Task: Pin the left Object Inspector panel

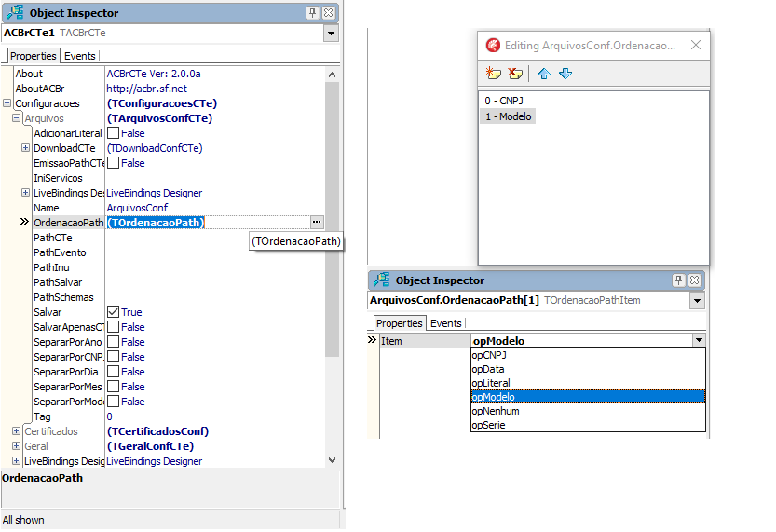Action: point(312,13)
